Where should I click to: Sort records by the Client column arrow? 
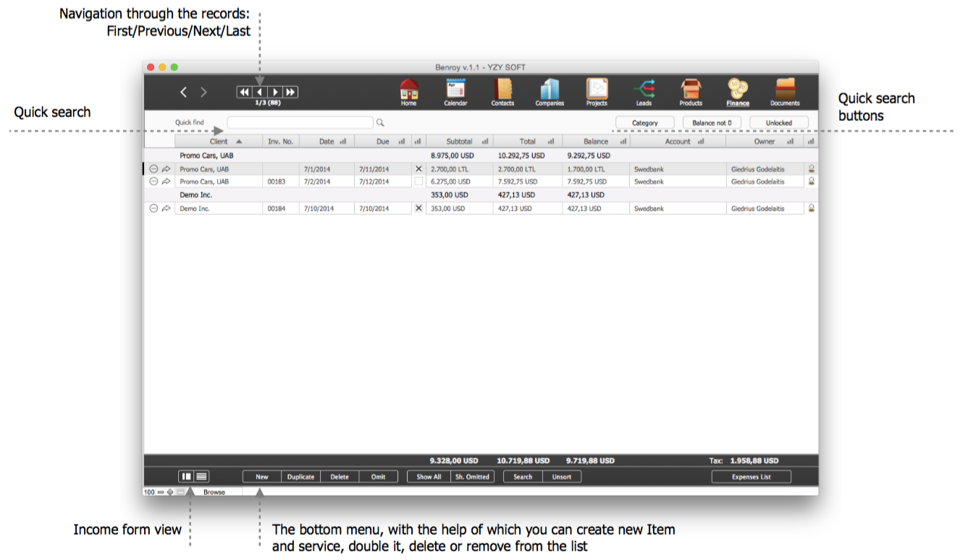point(239,142)
